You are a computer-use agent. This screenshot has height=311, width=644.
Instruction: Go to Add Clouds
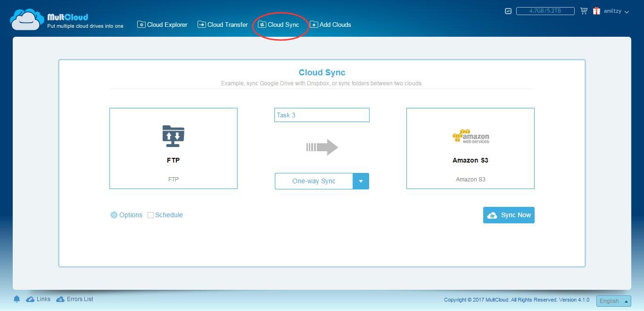(x=330, y=25)
